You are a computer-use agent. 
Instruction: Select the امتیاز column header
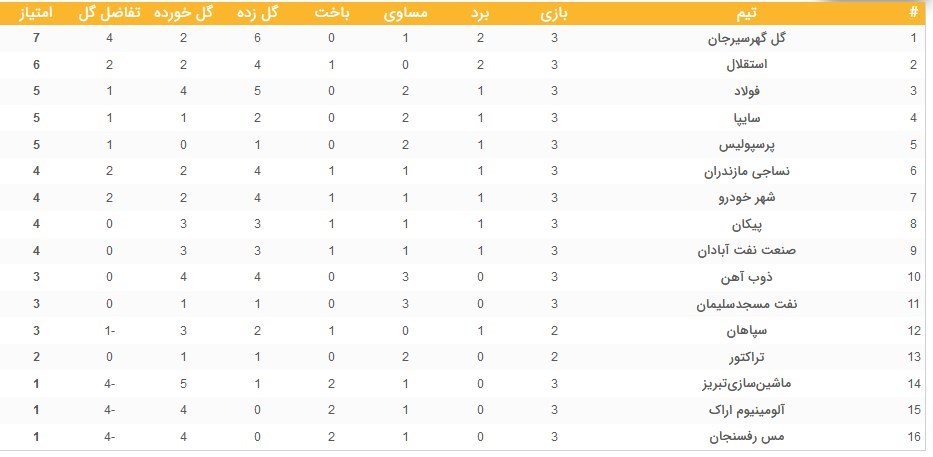37,14
